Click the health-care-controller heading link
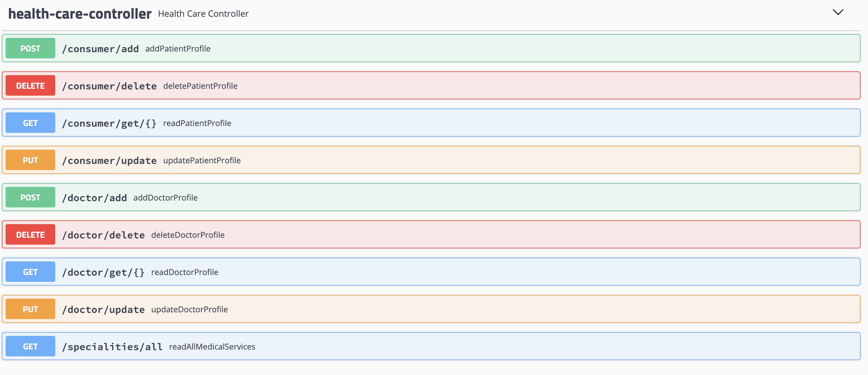Viewport: 868px width, 375px height. click(x=80, y=14)
